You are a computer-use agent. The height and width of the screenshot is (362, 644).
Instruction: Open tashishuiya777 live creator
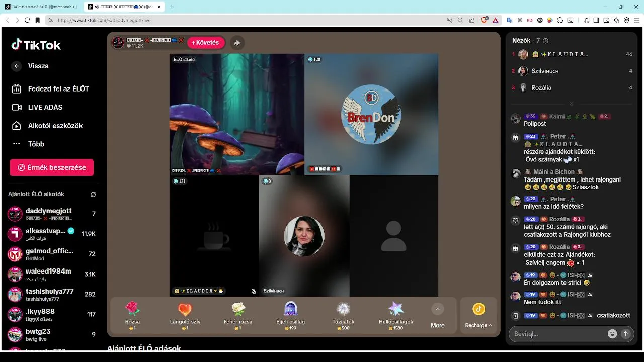click(51, 294)
